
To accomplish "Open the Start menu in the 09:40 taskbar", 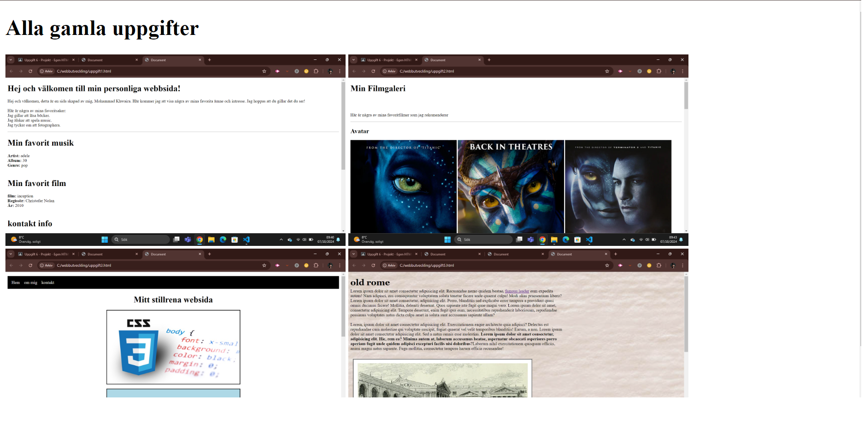I will click(105, 240).
